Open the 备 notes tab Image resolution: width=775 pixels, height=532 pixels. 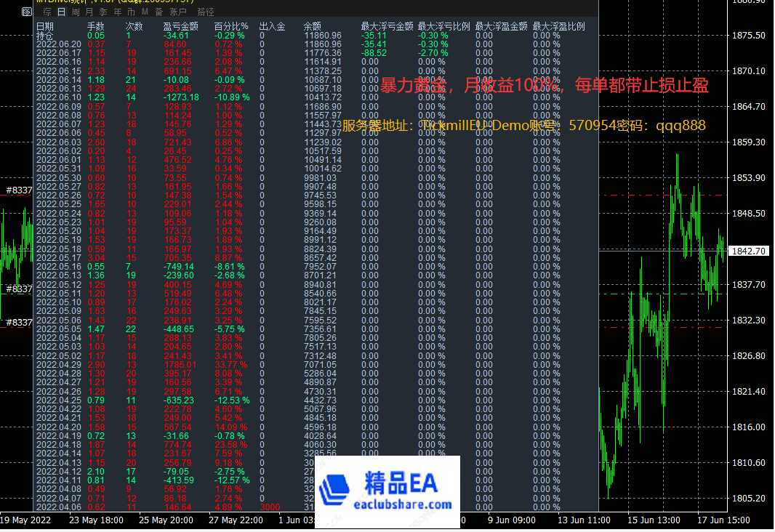[159, 12]
